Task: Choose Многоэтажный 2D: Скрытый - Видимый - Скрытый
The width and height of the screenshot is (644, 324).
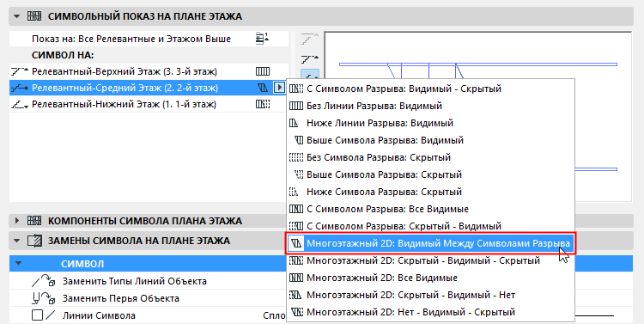Action: click(x=430, y=260)
